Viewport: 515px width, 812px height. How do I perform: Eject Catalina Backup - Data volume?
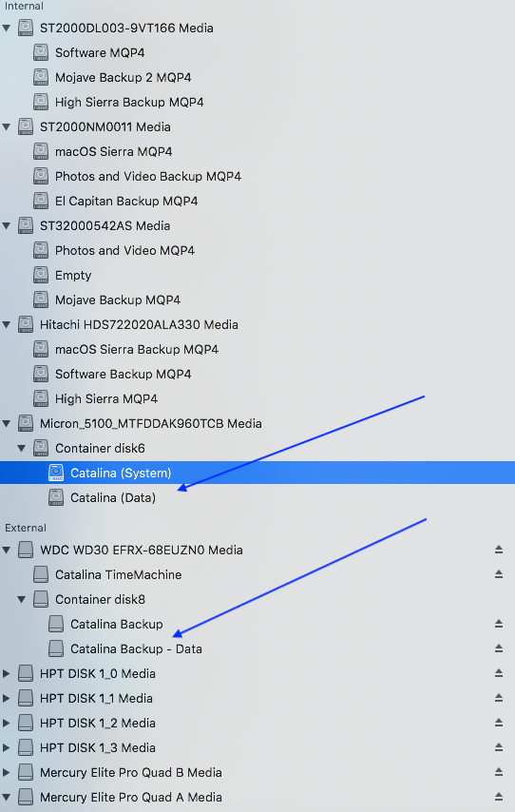point(499,648)
